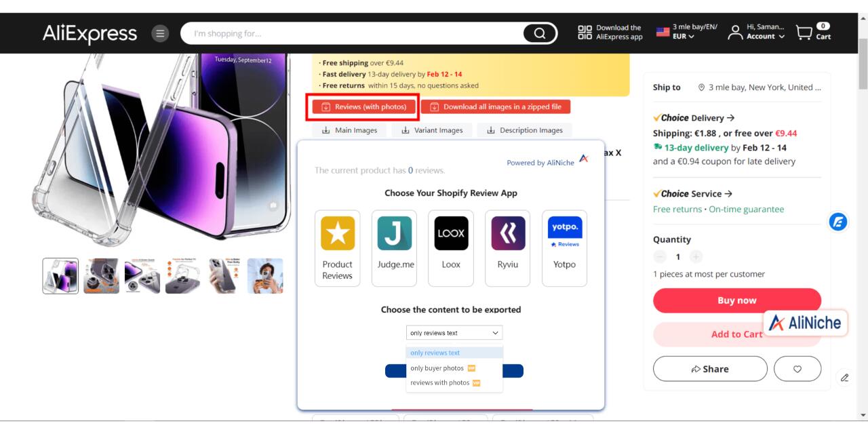
Task: Choose the Product Reviews star app
Action: click(x=338, y=248)
